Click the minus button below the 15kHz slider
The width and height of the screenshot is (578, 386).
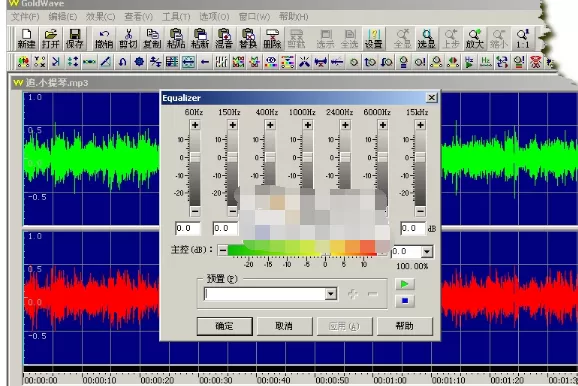pyautogui.click(x=421, y=211)
